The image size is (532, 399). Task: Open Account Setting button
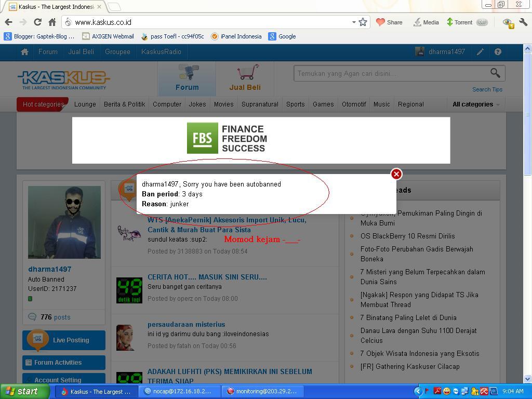pos(64,379)
